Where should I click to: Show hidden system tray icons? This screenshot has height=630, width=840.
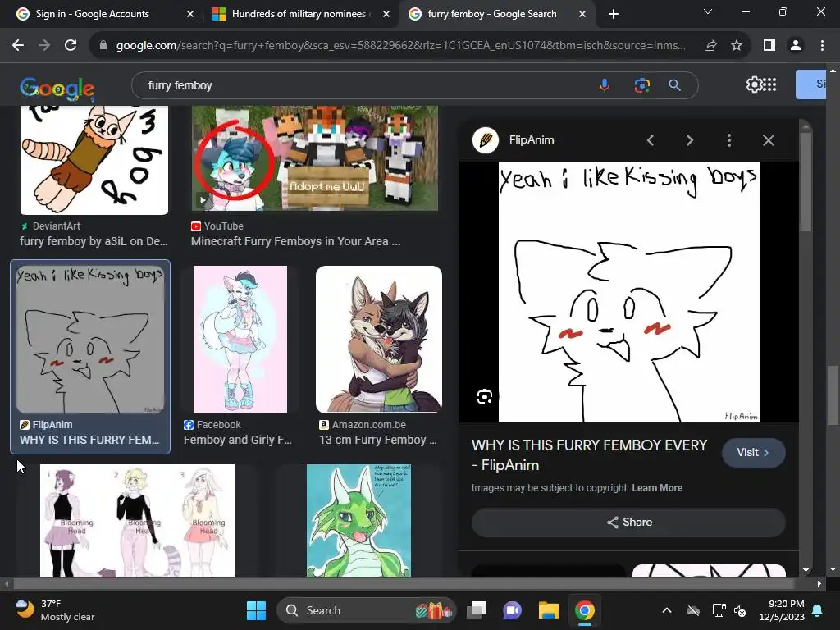(666, 610)
